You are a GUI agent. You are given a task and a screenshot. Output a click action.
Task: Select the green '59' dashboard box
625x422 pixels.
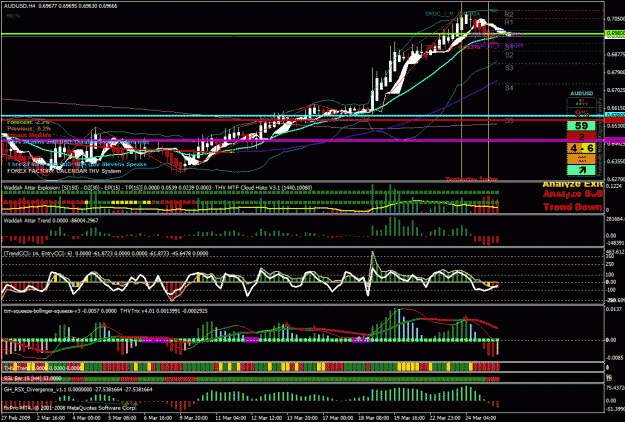point(581,126)
